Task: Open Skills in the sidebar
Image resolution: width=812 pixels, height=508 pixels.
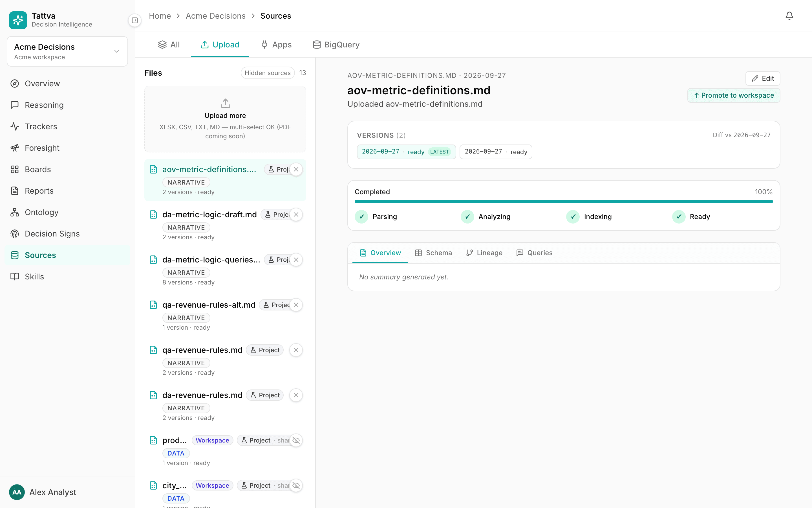Action: (x=67, y=277)
